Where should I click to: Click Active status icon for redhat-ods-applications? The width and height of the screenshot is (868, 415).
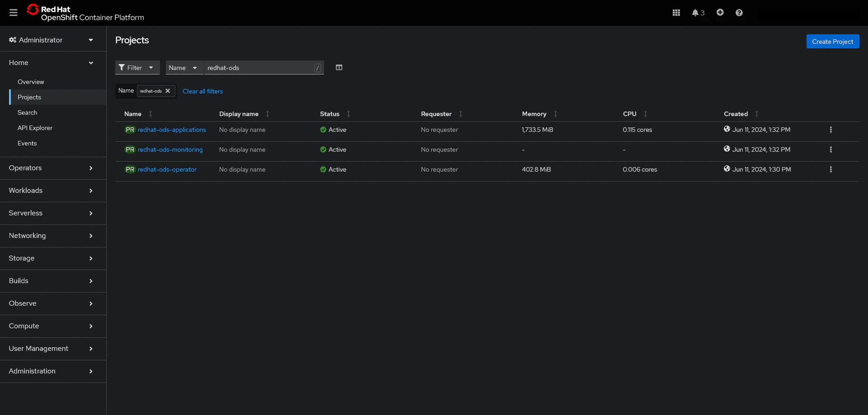(x=323, y=130)
